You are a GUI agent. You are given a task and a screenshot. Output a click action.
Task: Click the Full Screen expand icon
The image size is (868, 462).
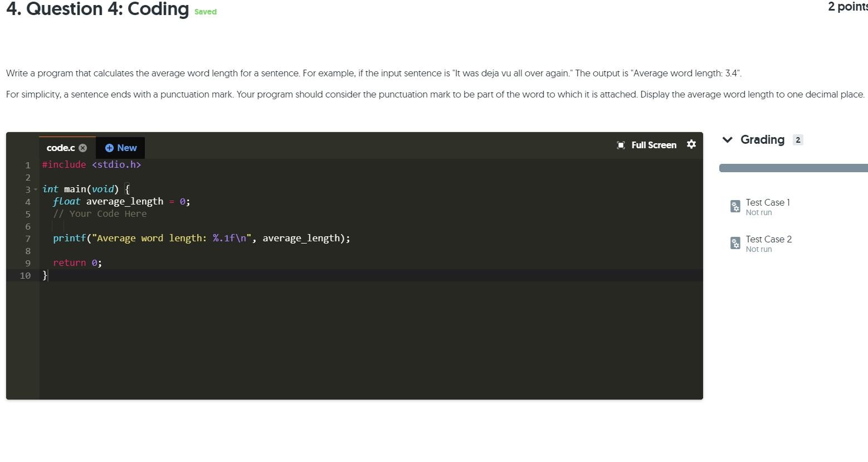point(621,145)
